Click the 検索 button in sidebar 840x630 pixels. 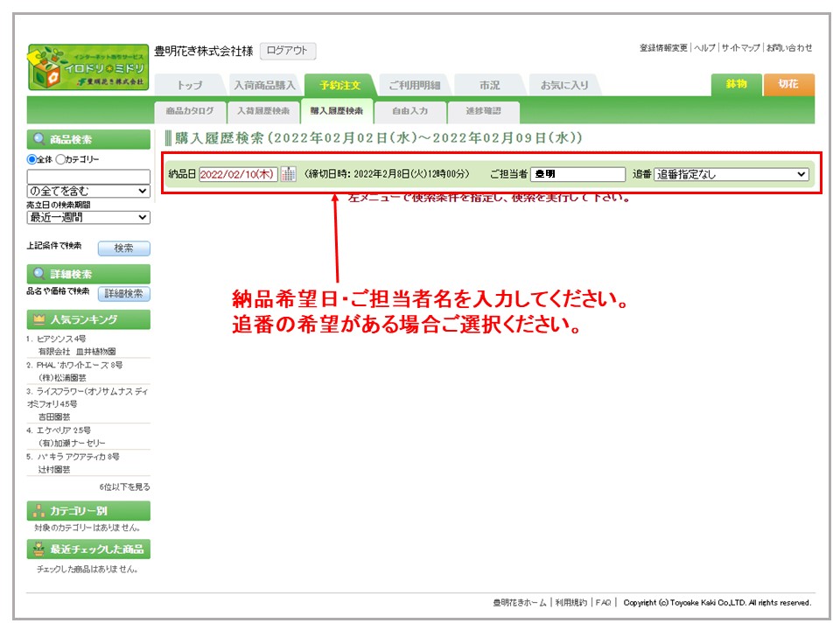coord(123,248)
